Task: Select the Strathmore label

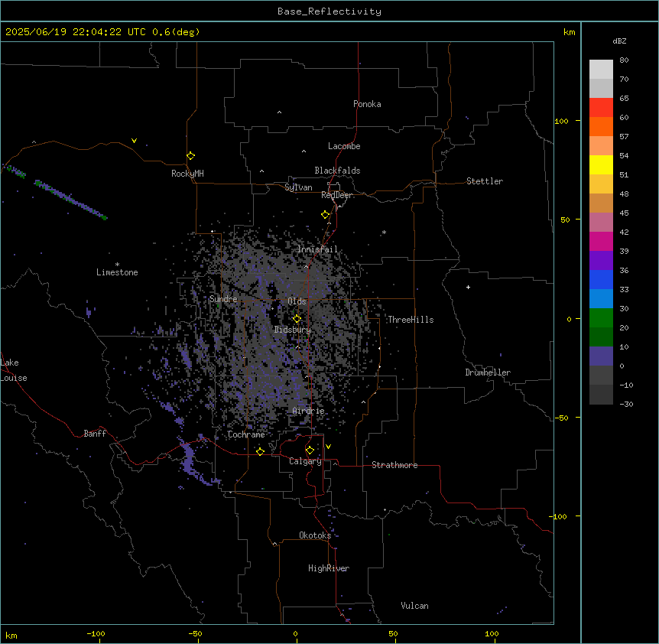Action: pyautogui.click(x=394, y=465)
